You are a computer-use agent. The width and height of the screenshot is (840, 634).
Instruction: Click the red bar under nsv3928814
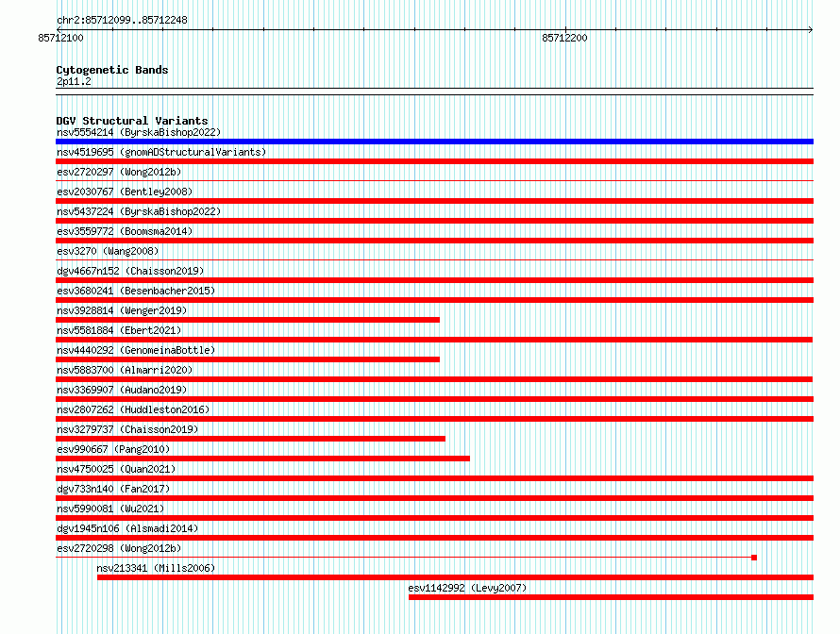[247, 320]
